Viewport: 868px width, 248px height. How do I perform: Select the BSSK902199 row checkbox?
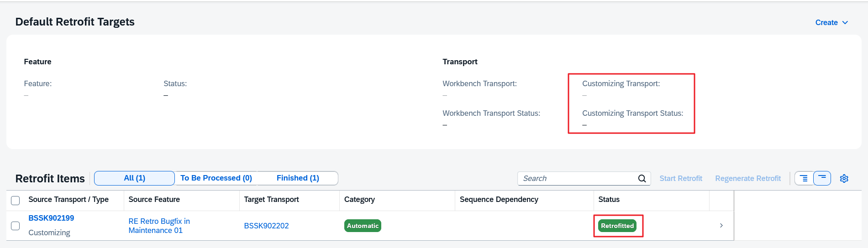(x=16, y=226)
